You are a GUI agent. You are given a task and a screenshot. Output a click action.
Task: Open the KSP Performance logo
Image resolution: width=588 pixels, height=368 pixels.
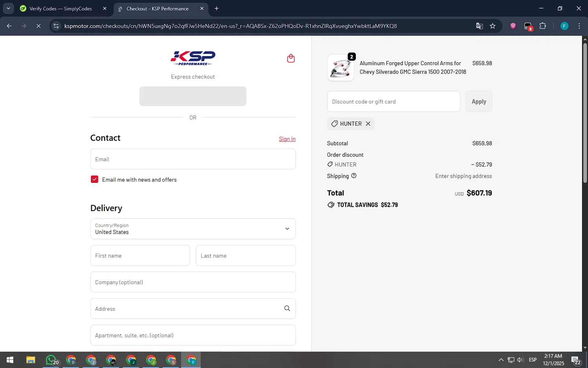[x=193, y=58]
